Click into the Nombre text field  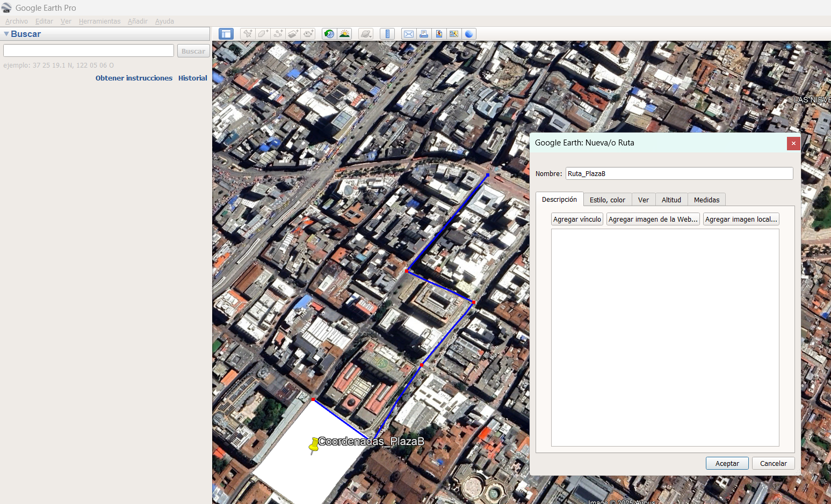[679, 173]
